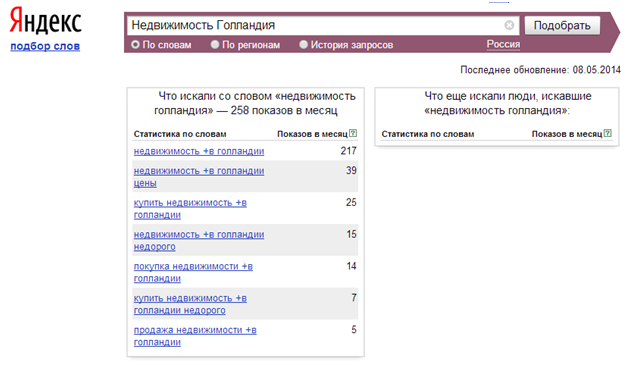This screenshot has height=370, width=627.
Task: Open query покупка недвижимости +в голландии
Action: (193, 272)
